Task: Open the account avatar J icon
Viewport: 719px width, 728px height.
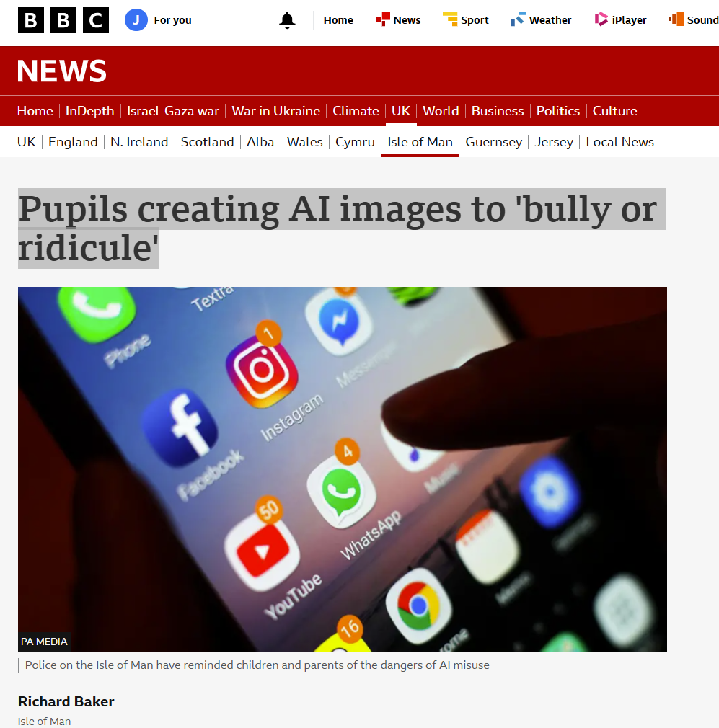Action: [136, 20]
